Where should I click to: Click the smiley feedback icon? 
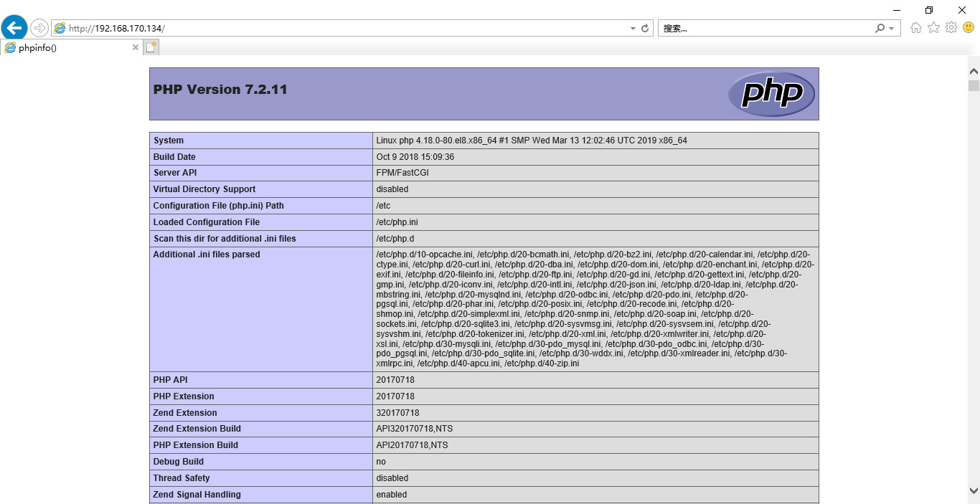pyautogui.click(x=969, y=27)
